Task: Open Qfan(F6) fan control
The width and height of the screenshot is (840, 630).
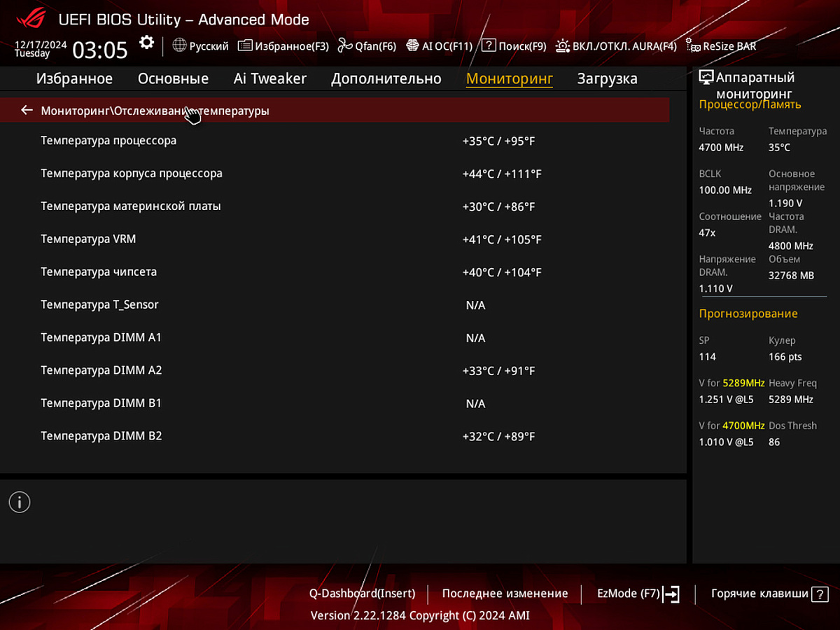Action: pyautogui.click(x=367, y=46)
